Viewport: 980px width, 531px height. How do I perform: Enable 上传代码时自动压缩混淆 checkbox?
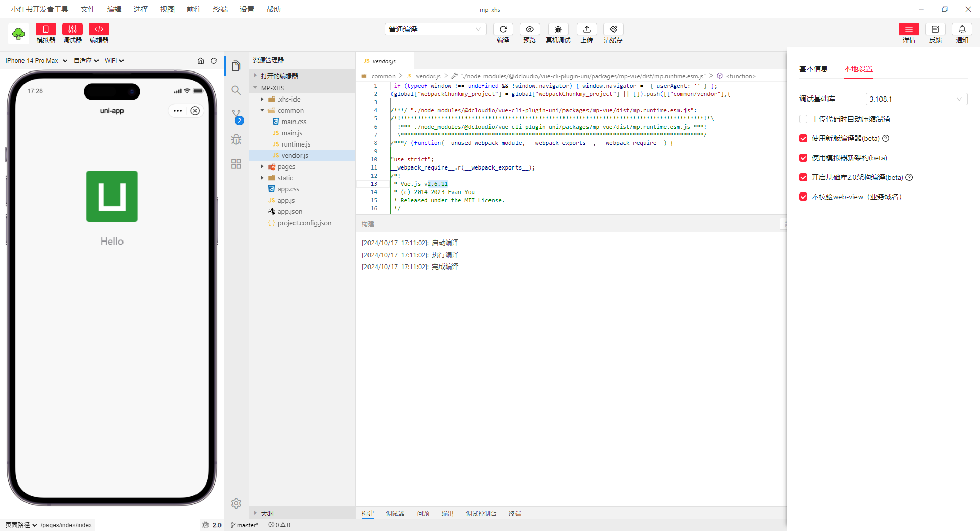tap(803, 119)
